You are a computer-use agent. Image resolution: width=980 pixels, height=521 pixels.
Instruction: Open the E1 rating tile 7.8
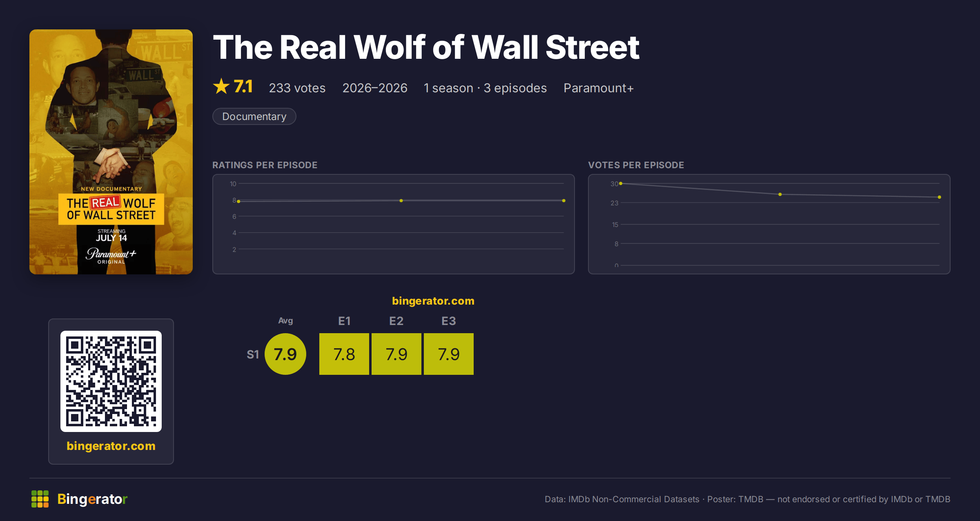(x=344, y=354)
